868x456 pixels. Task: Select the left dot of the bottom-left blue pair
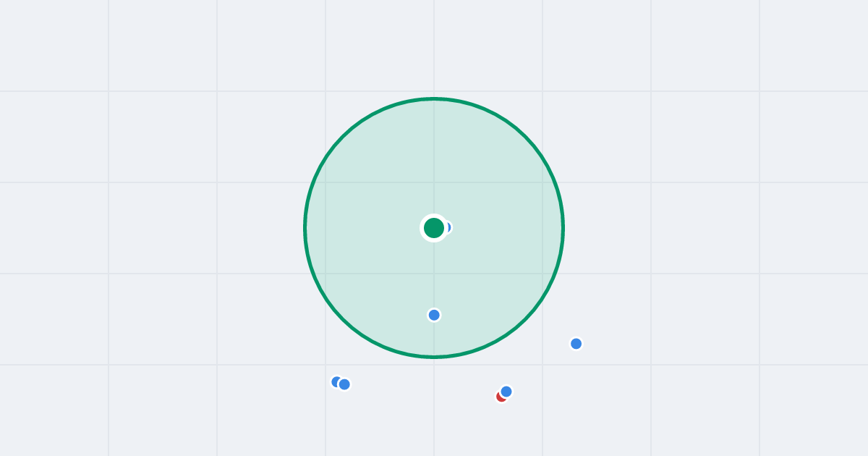coord(336,381)
